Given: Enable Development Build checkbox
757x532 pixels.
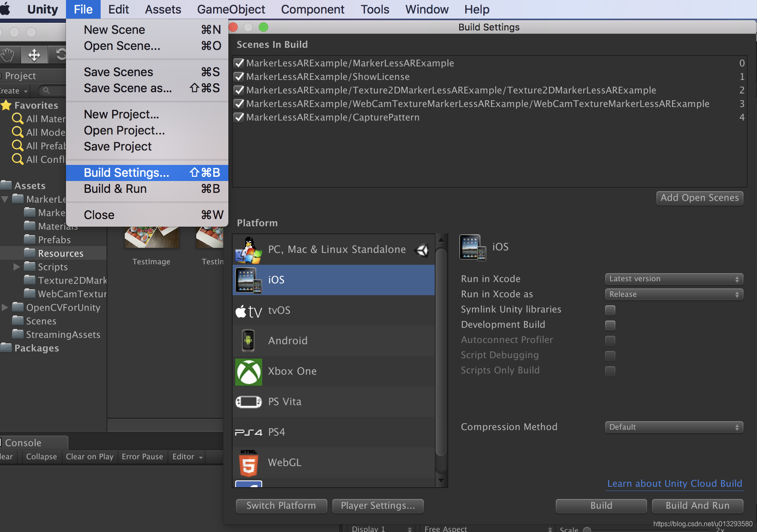Looking at the screenshot, I should click(610, 325).
